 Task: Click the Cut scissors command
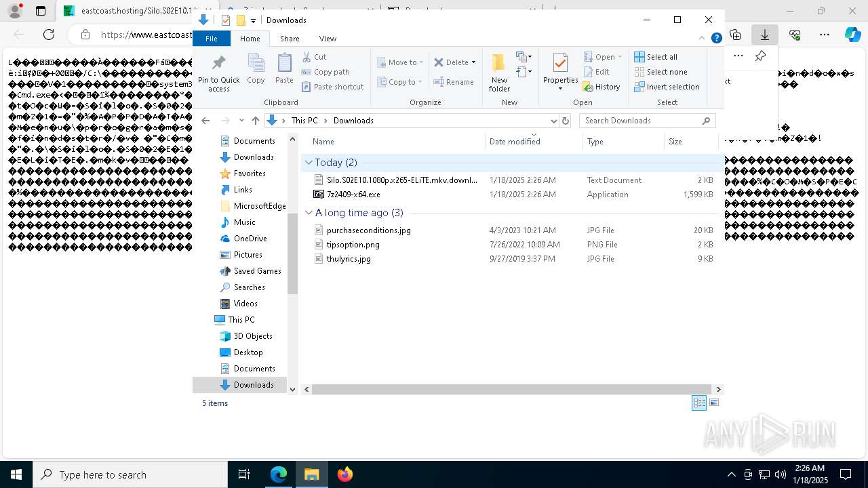(x=315, y=57)
